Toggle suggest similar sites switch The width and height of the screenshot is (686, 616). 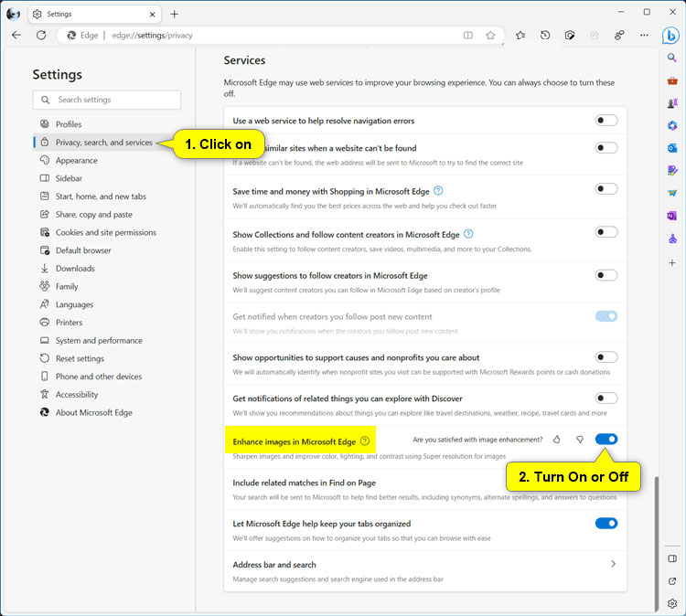click(x=606, y=148)
